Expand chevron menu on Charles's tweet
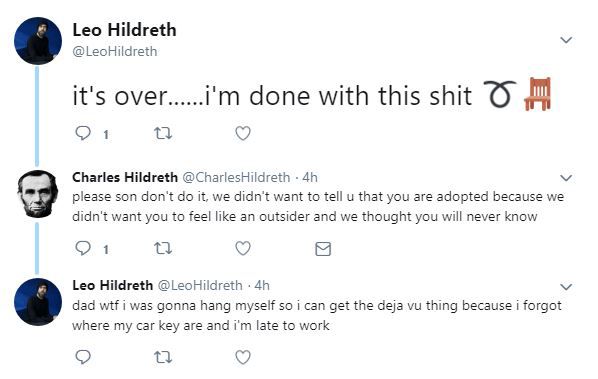 [566, 178]
